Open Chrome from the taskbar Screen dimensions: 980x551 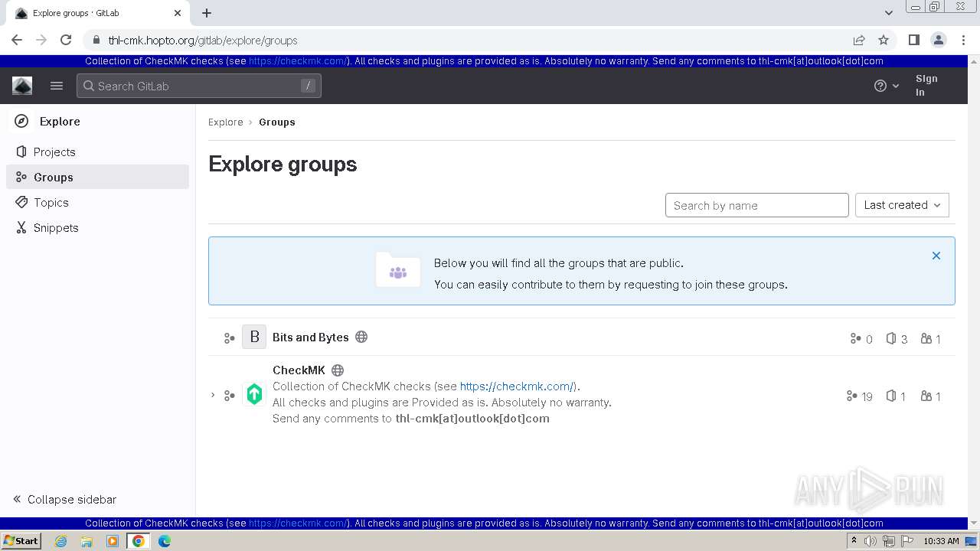(x=139, y=541)
